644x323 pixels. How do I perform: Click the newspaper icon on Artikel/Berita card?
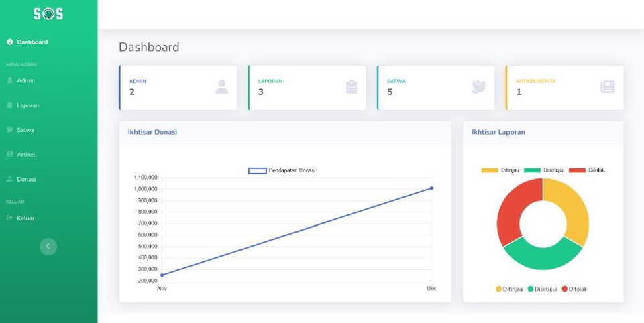(x=608, y=87)
